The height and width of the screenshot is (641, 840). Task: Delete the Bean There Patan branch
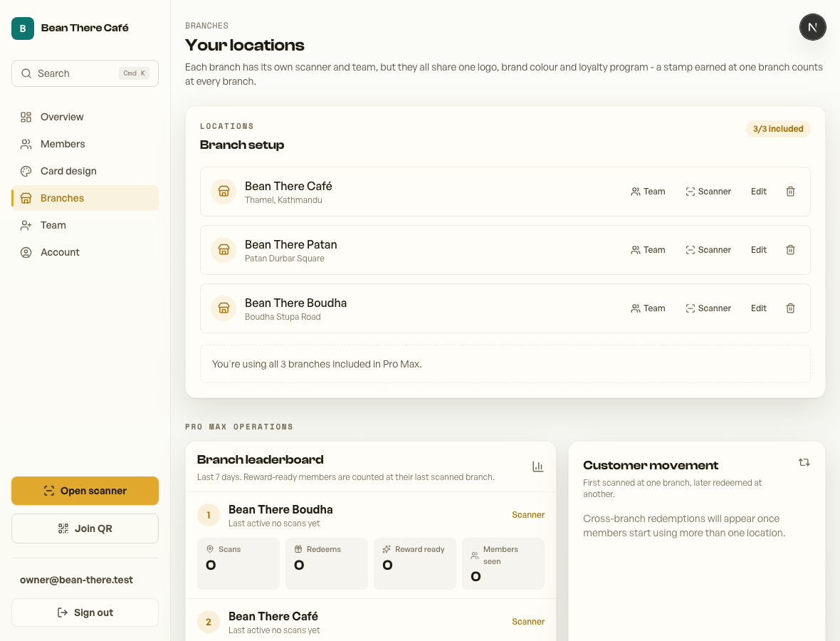790,250
